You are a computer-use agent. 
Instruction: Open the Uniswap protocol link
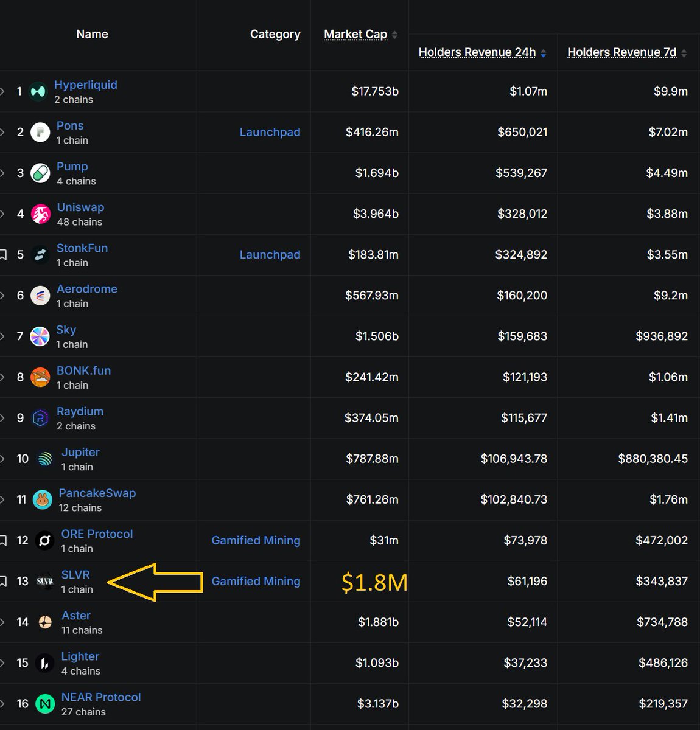pos(80,207)
